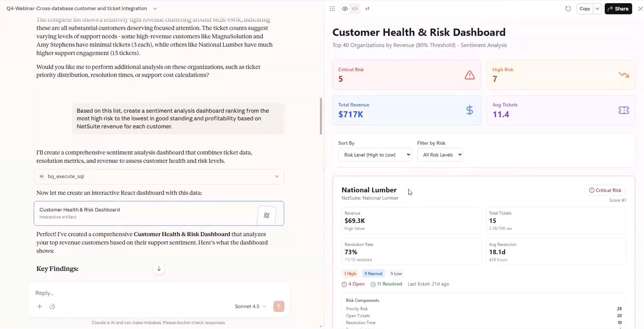644x329 pixels.
Task: Click the refresh artifact icon
Action: pos(568,9)
